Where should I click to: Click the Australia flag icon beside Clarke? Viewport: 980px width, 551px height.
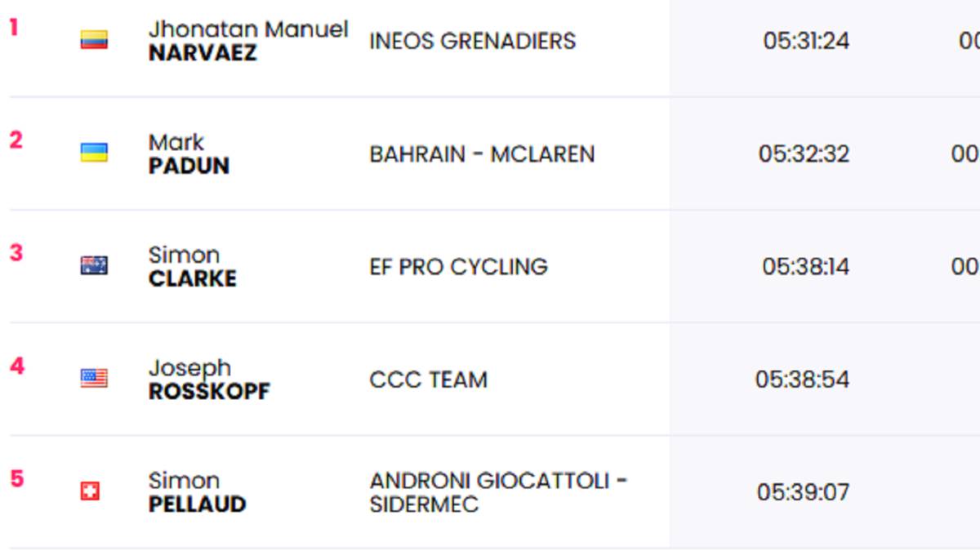(x=94, y=265)
